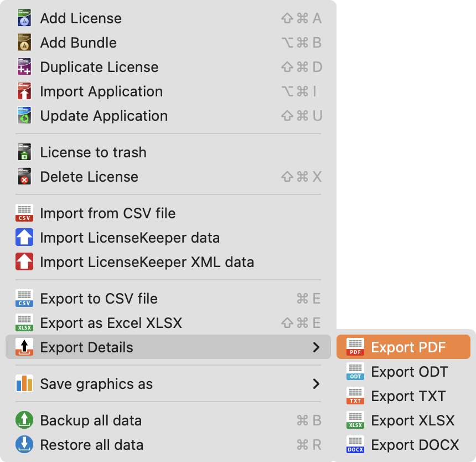Pick Export DOCX from the submenu
The width and height of the screenshot is (476, 462).
click(415, 445)
